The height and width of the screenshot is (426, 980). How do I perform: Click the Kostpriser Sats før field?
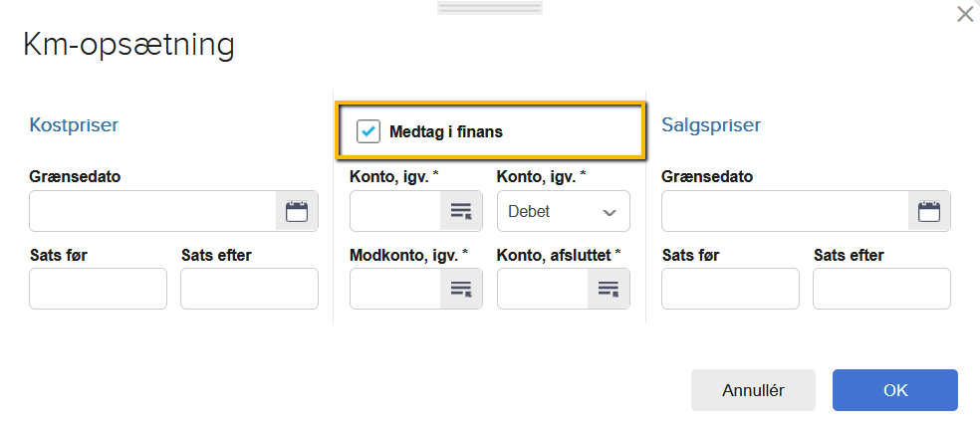pyautogui.click(x=98, y=289)
